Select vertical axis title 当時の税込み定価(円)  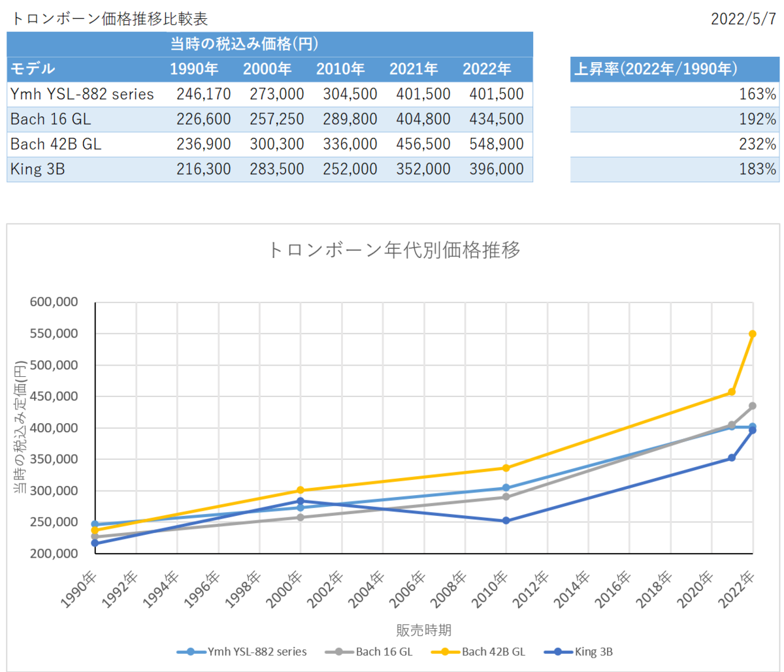[22, 427]
